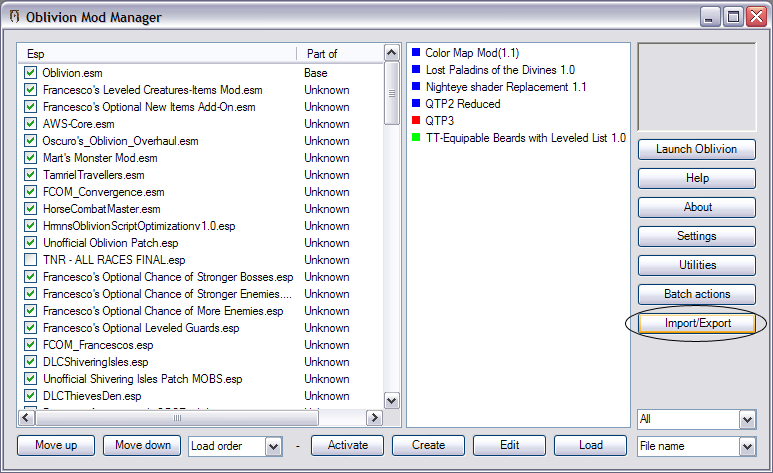
Task: Click the Edit button
Action: [x=509, y=445]
